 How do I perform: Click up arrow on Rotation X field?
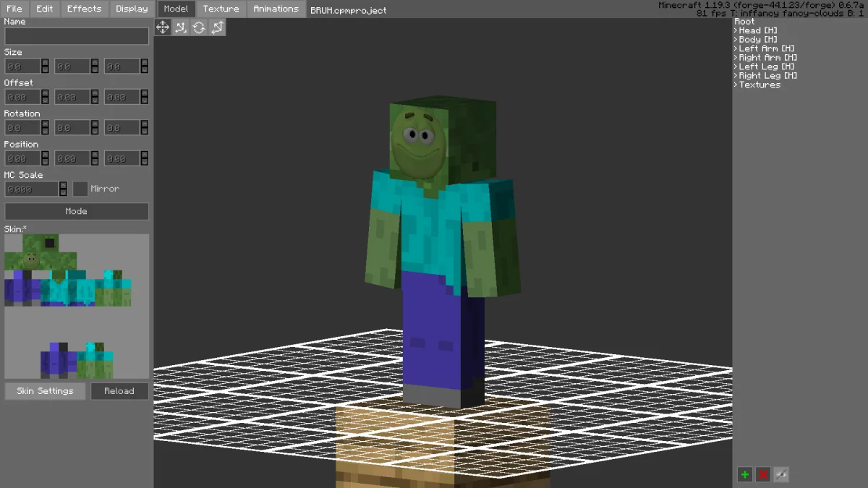45,124
